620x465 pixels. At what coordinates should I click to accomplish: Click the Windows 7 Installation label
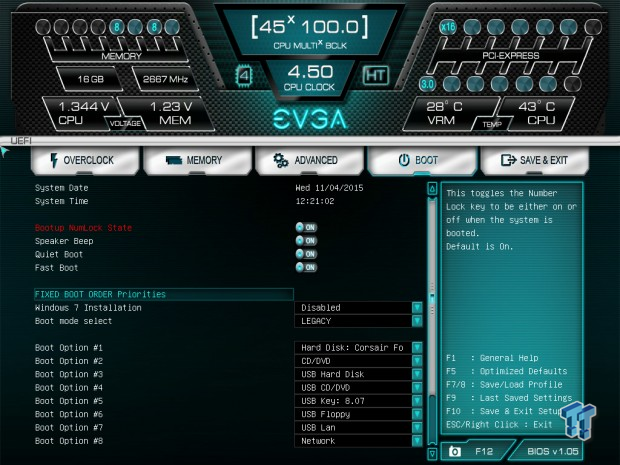[x=88, y=308]
